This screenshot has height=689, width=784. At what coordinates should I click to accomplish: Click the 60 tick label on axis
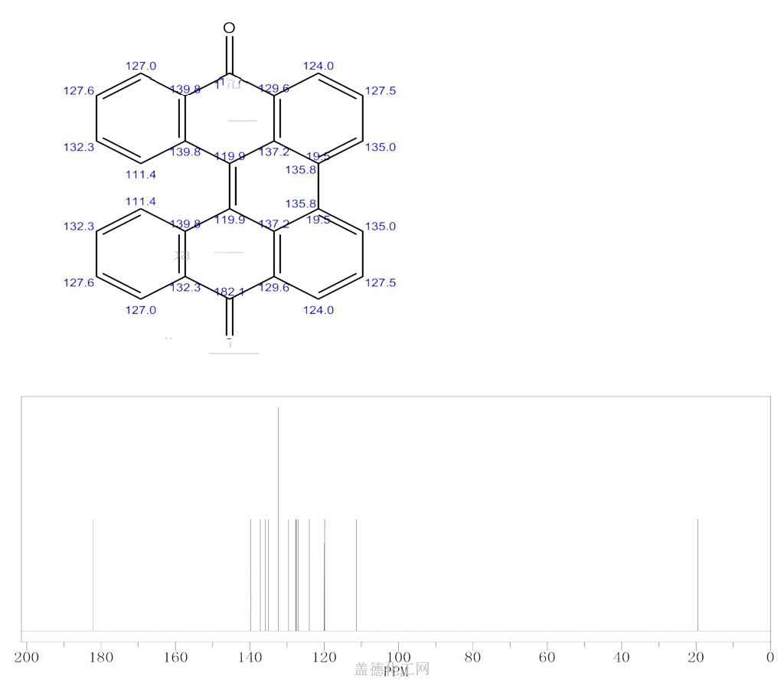547,657
